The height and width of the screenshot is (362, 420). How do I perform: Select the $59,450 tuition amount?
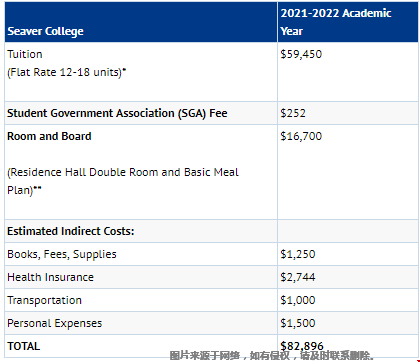pos(301,54)
